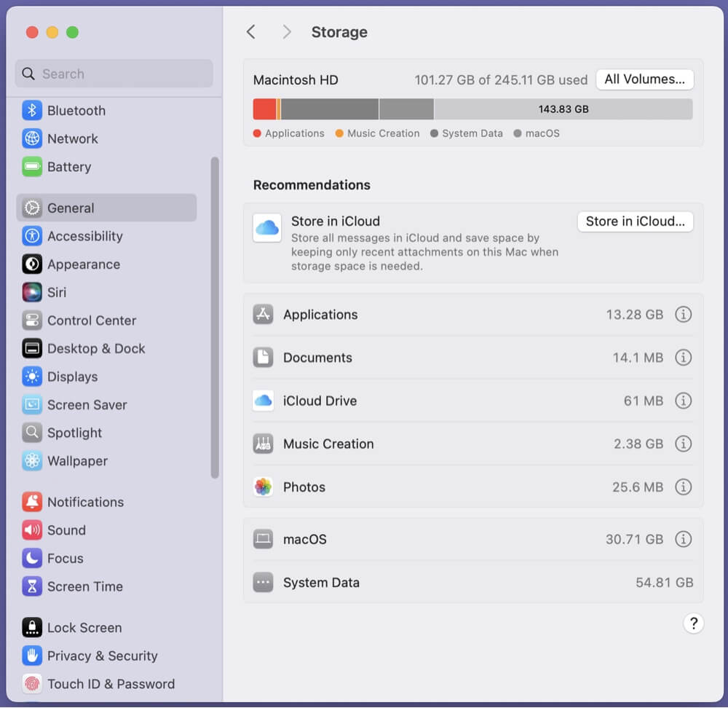
Task: Click the Bluetooth icon in sidebar
Action: pos(32,111)
